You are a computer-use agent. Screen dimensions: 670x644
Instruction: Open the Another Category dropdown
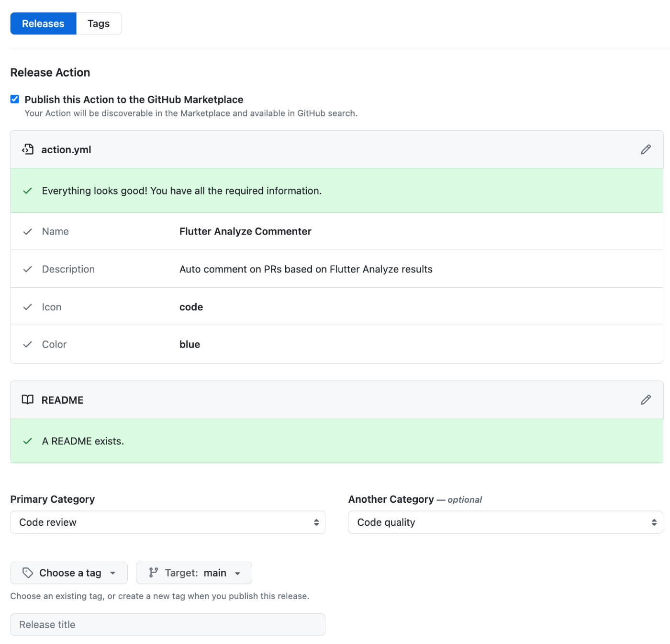click(505, 522)
